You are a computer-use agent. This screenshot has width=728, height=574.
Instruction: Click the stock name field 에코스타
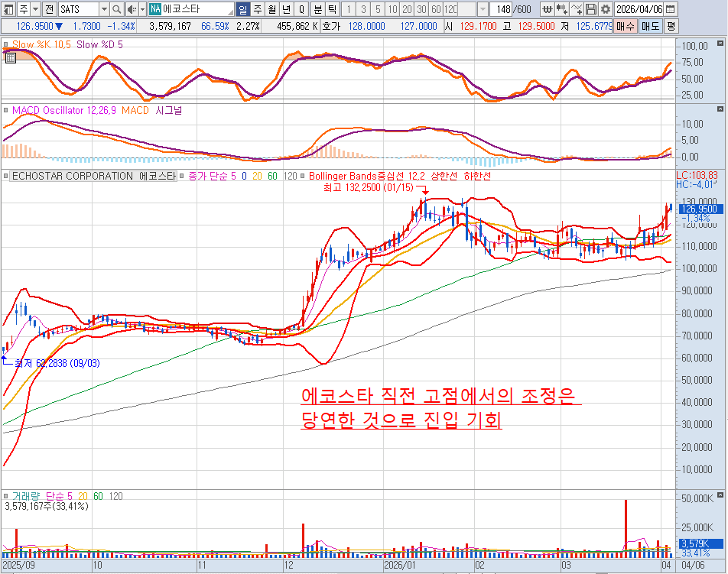click(196, 9)
